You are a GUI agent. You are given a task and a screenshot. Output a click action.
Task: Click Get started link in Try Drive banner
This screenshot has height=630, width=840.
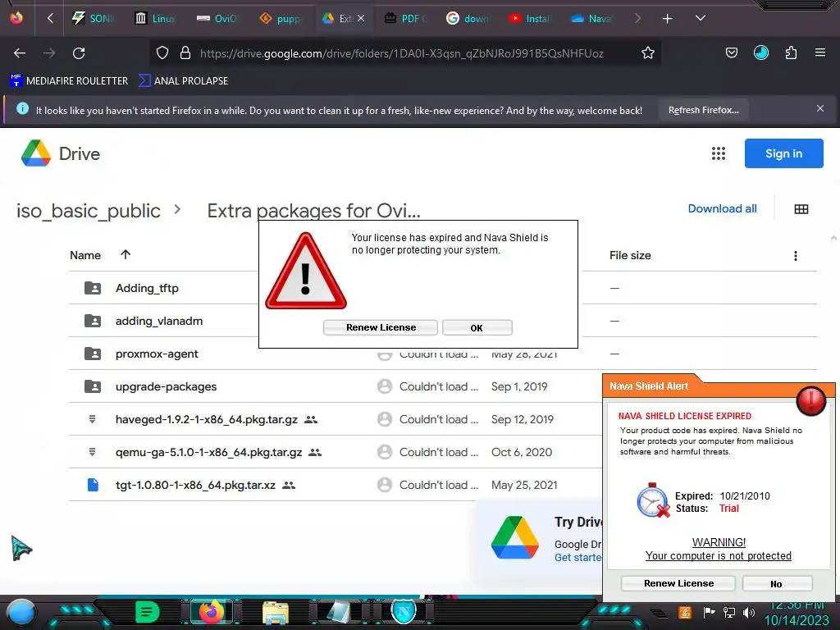pyautogui.click(x=578, y=557)
